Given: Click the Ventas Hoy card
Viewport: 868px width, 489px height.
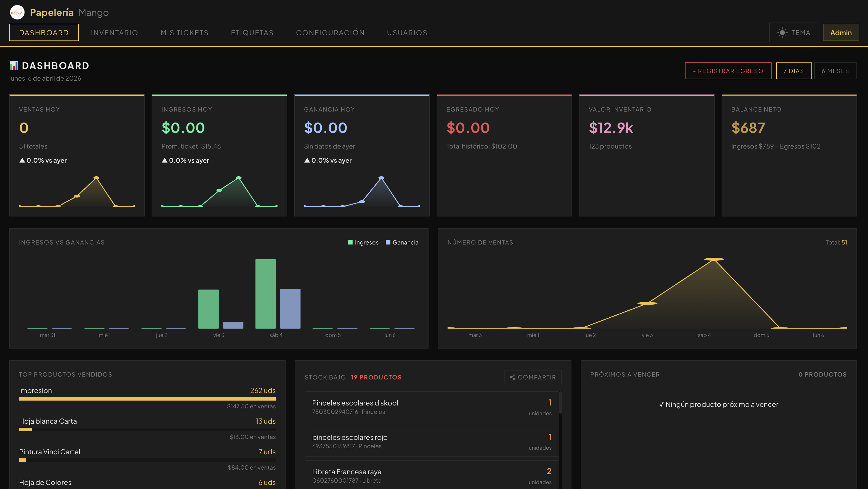Looking at the screenshot, I should coord(77,155).
